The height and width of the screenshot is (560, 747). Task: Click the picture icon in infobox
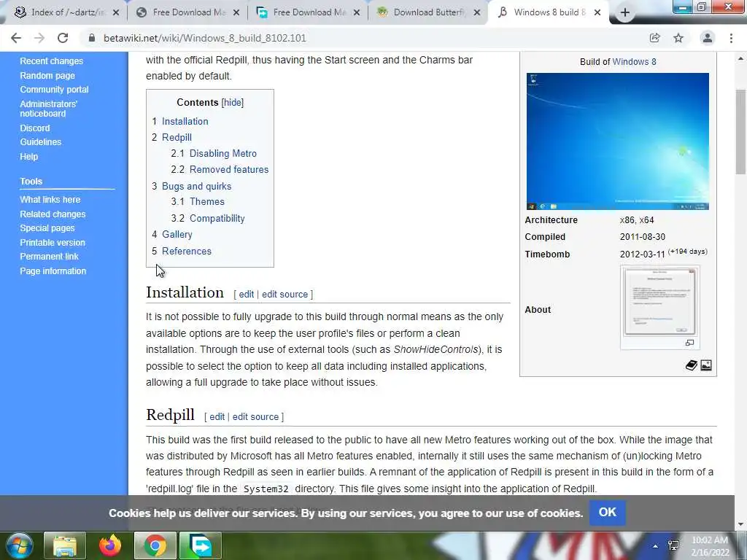[706, 365]
